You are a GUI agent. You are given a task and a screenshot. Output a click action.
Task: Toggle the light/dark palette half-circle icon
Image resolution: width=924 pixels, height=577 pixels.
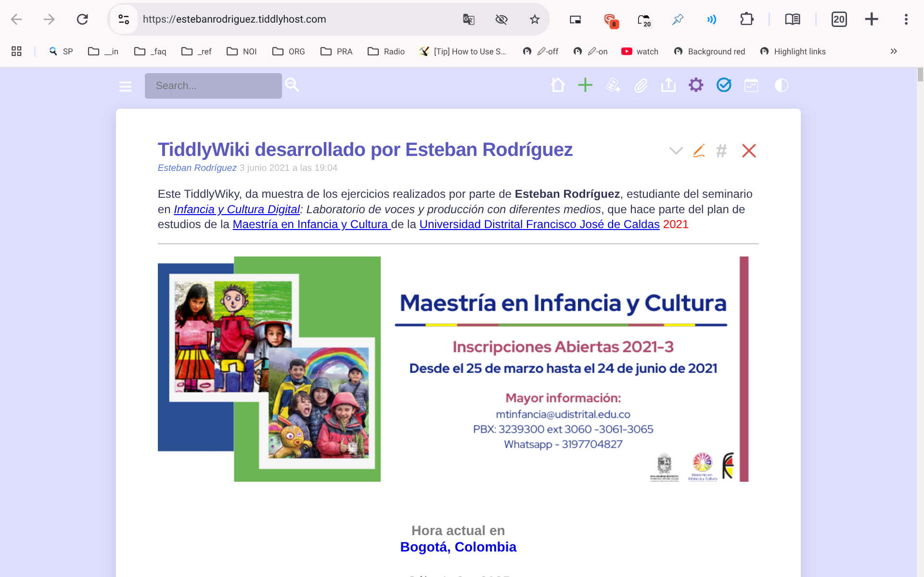[781, 85]
